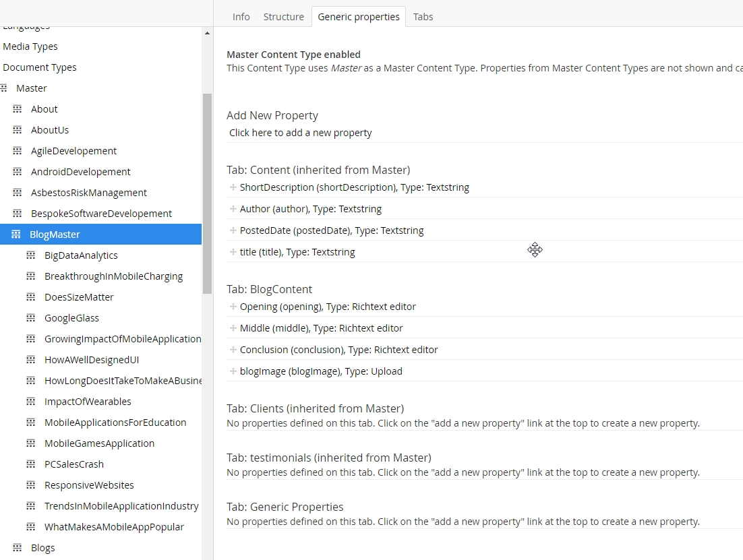Click the icon beside ImpactOfWearables
The height and width of the screenshot is (560, 743).
tap(31, 402)
